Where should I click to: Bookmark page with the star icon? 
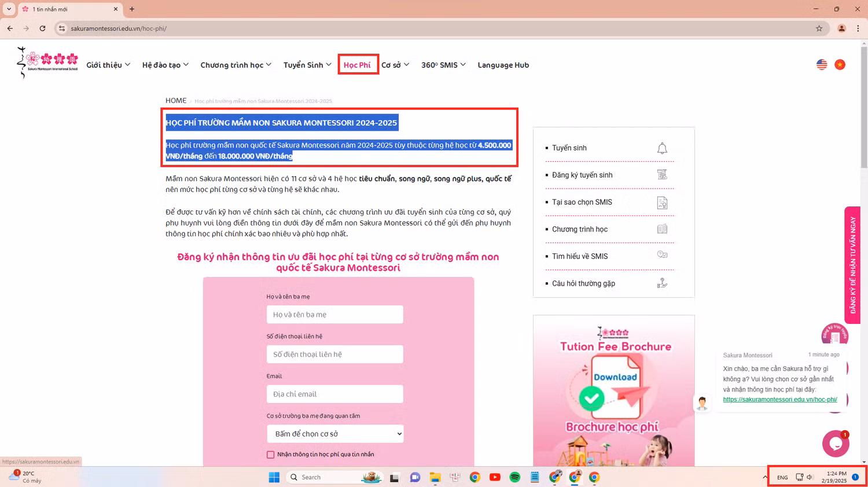tap(819, 28)
